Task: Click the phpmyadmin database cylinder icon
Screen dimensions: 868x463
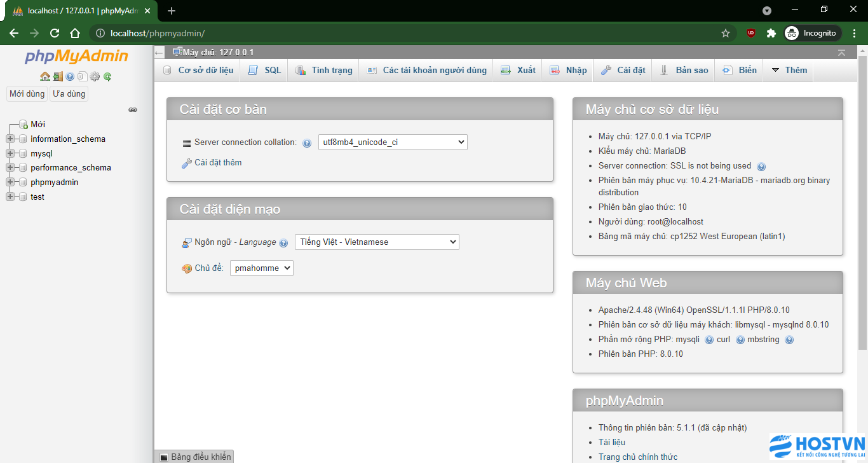Action: pyautogui.click(x=23, y=183)
